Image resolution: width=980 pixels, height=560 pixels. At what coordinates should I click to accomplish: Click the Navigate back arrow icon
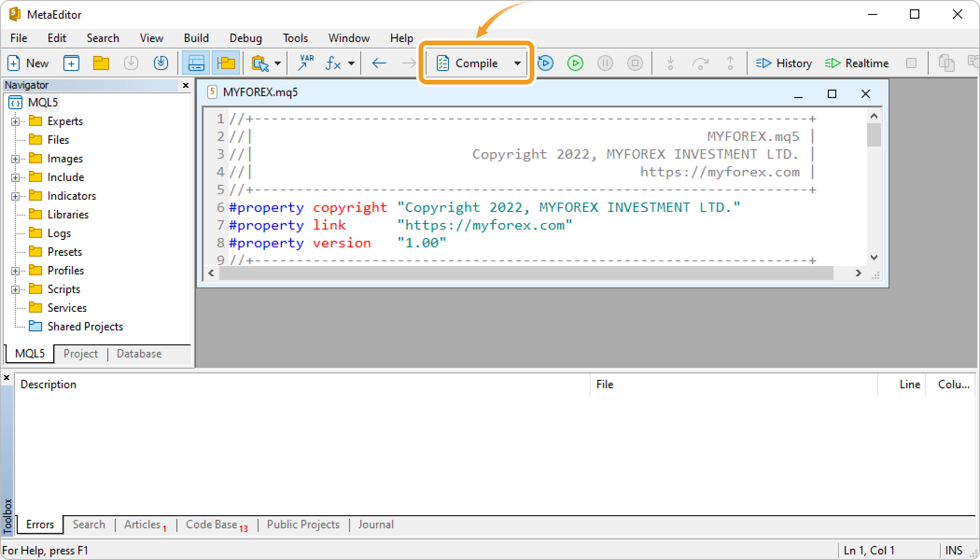coord(379,63)
